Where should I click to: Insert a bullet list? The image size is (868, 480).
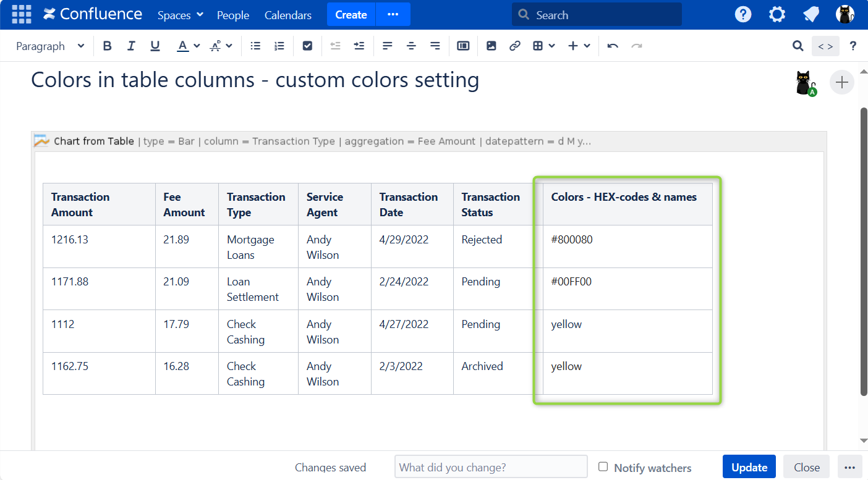coord(255,46)
